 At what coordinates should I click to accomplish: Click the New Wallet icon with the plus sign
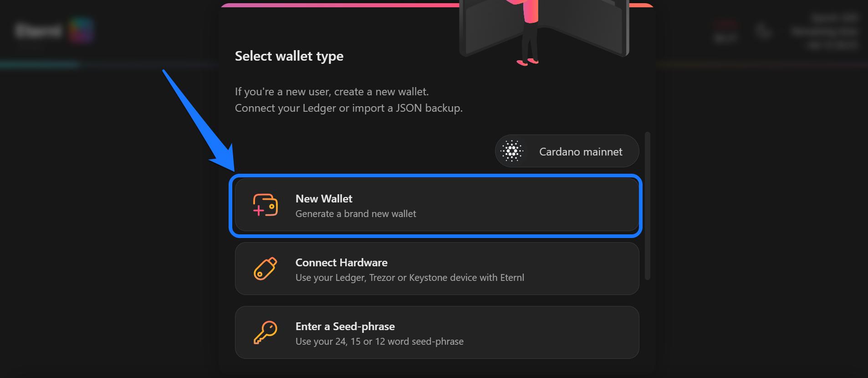[x=266, y=205]
